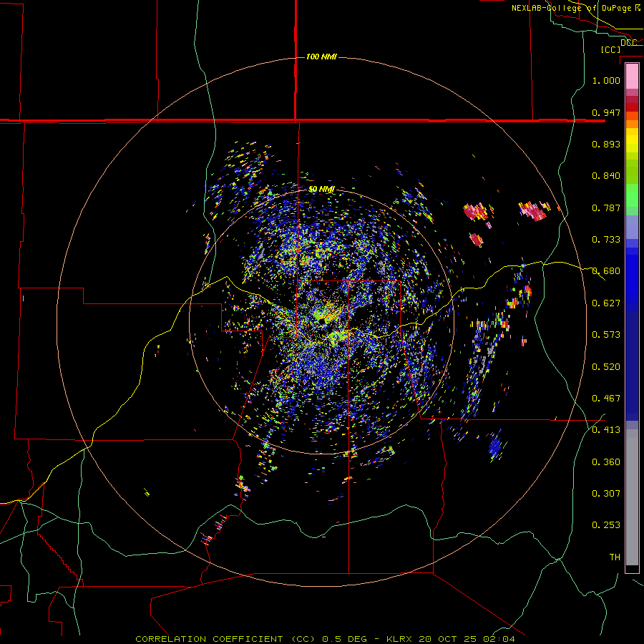
Task: Click the "100 NMI" range ring label
Action: coord(321,57)
